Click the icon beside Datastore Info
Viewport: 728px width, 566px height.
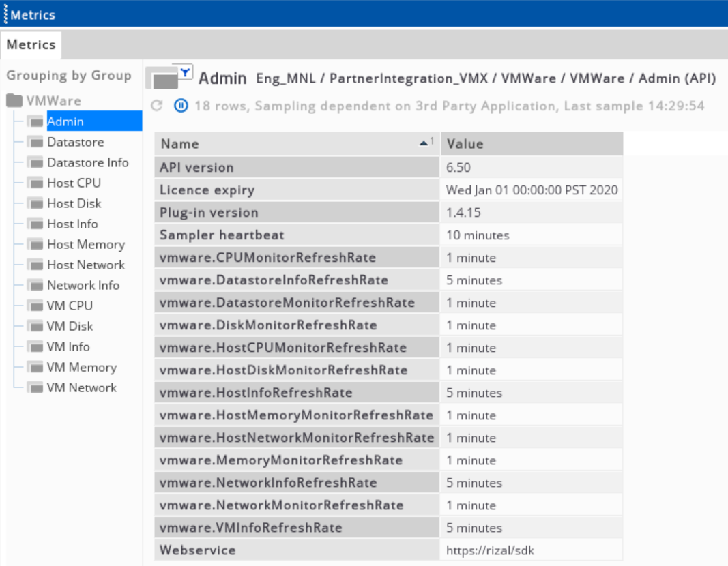point(35,162)
